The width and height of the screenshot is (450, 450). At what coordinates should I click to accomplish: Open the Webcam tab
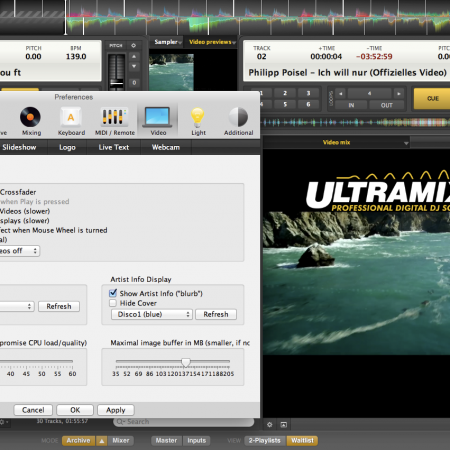click(x=166, y=147)
